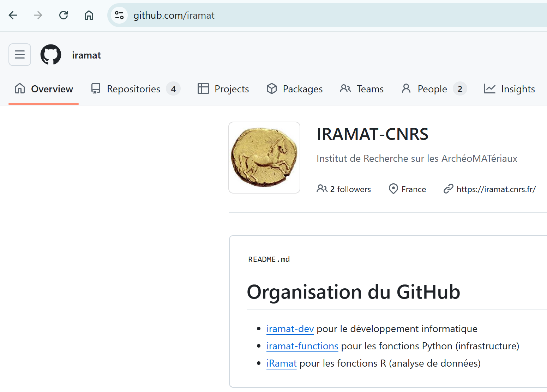Open the People tab
Viewport: 547px width, 392px height.
point(434,89)
